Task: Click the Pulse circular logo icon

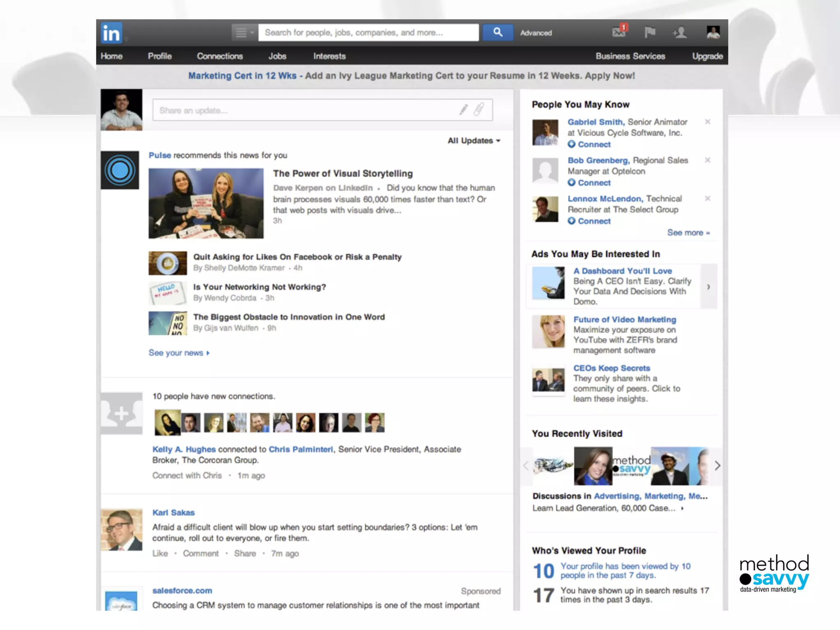Action: [x=120, y=170]
